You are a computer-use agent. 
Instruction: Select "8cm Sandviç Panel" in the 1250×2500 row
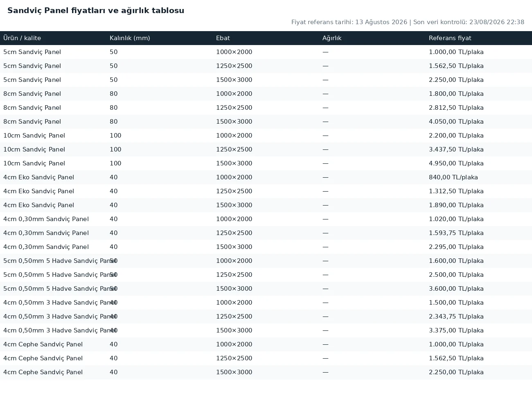32,108
